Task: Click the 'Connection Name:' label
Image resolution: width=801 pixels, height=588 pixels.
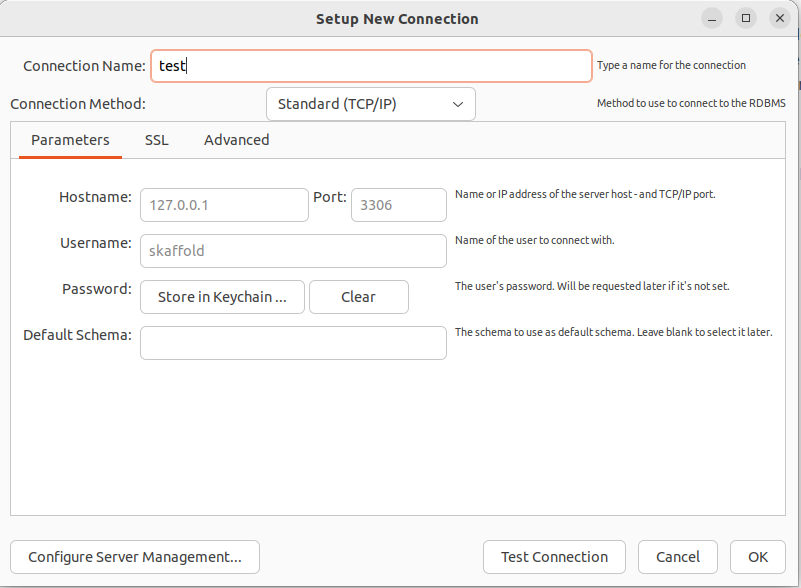Action: [84, 66]
